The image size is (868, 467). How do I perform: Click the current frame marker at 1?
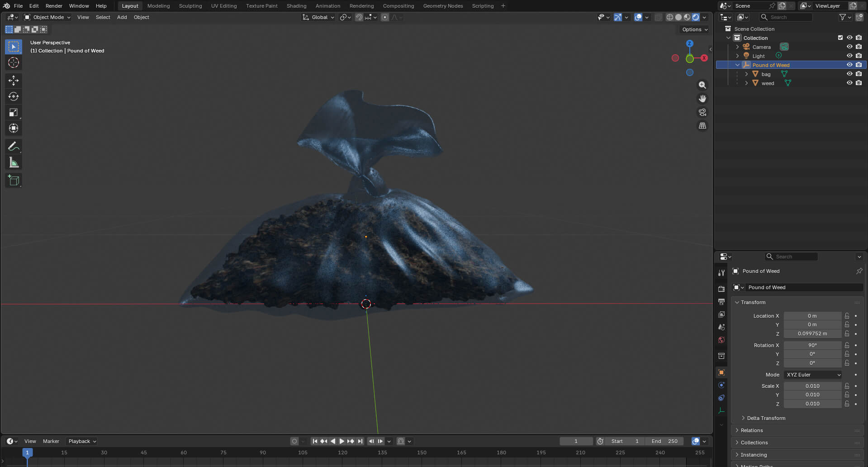tap(27, 453)
